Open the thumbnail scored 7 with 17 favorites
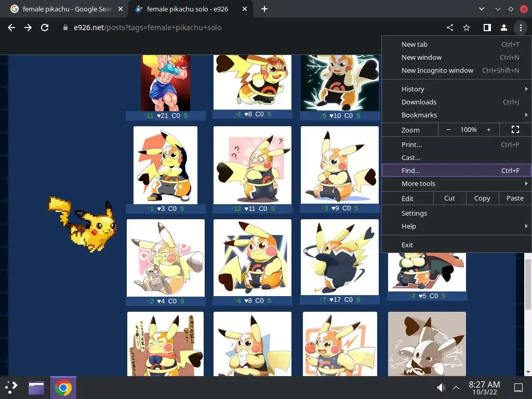532x399 pixels. click(340, 257)
